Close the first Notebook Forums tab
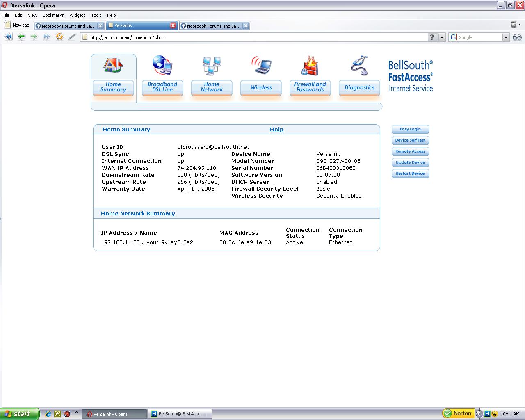The image size is (525, 420). (100, 26)
